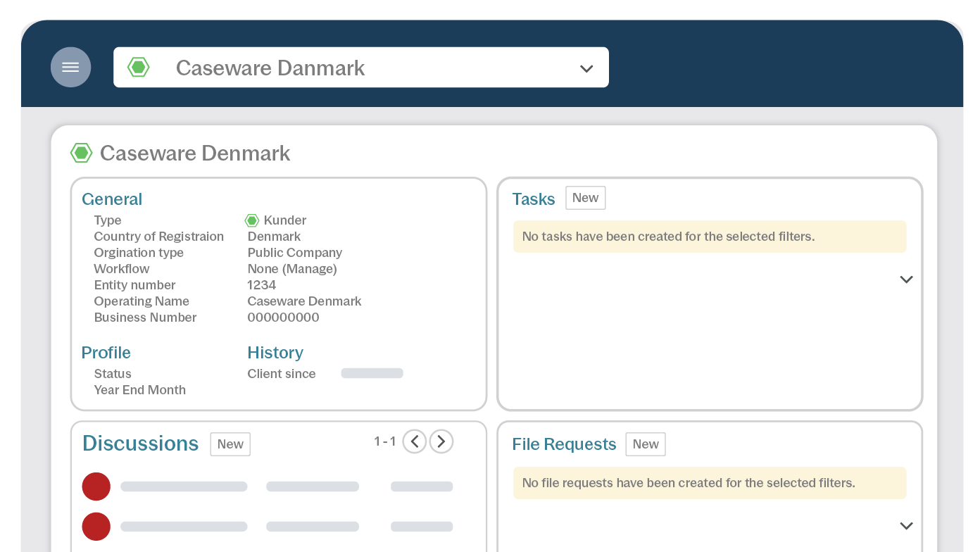The height and width of the screenshot is (552, 980).
Task: Click the first red discussion avatar
Action: [96, 487]
